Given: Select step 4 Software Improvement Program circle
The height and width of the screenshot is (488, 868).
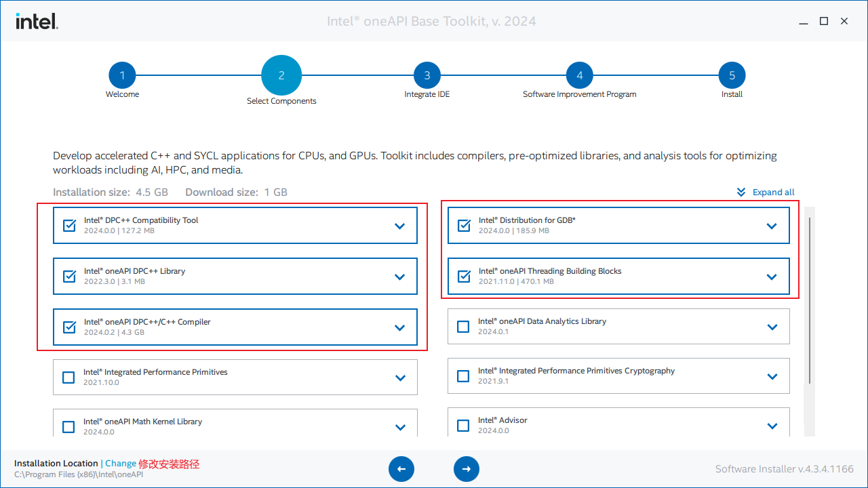Looking at the screenshot, I should [x=580, y=76].
